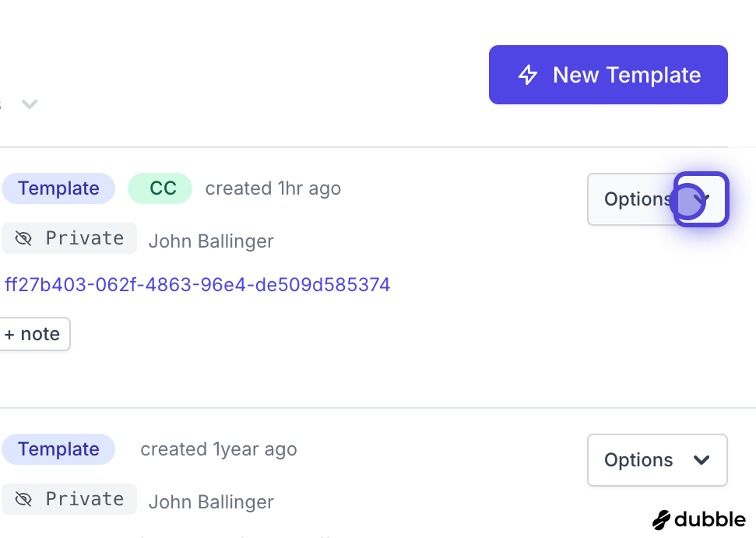
Task: Select the Template badge on the 1year-ago entry
Action: coord(58,449)
